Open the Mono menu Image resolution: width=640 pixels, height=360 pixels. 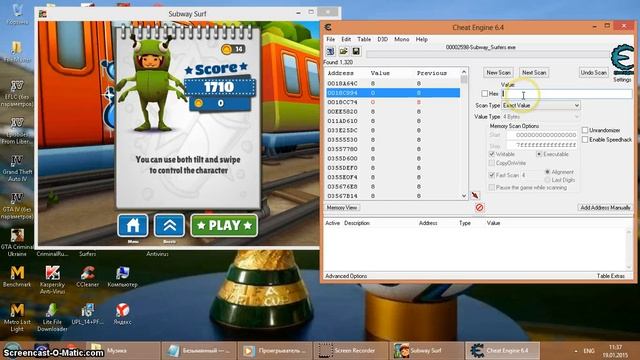click(402, 39)
